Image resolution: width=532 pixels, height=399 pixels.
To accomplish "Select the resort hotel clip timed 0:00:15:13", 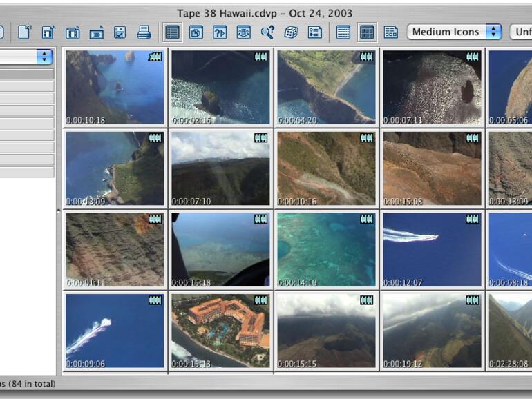I will 220,331.
